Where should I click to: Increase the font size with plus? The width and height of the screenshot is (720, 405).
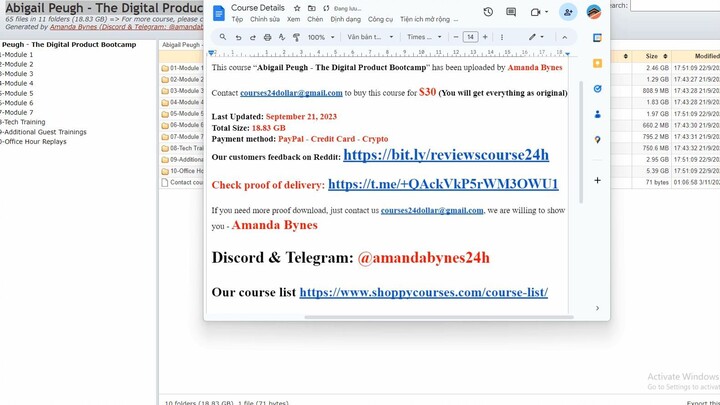485,37
